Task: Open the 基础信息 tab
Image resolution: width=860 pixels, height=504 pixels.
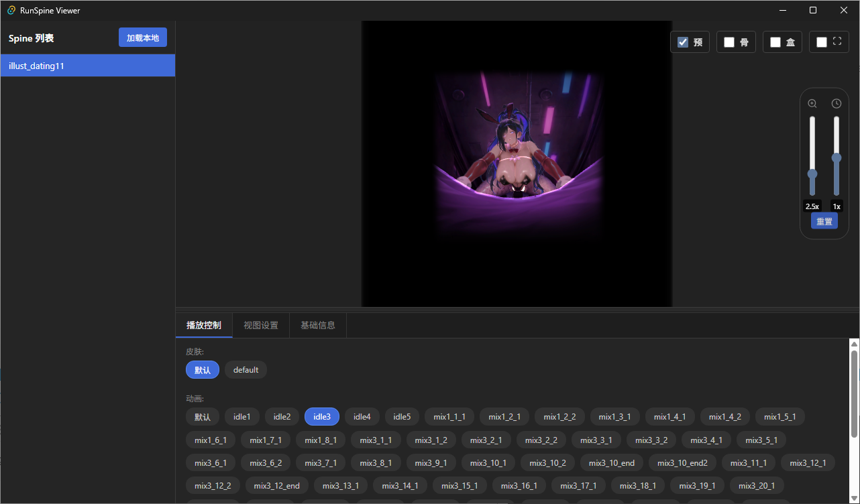Action: pyautogui.click(x=318, y=325)
